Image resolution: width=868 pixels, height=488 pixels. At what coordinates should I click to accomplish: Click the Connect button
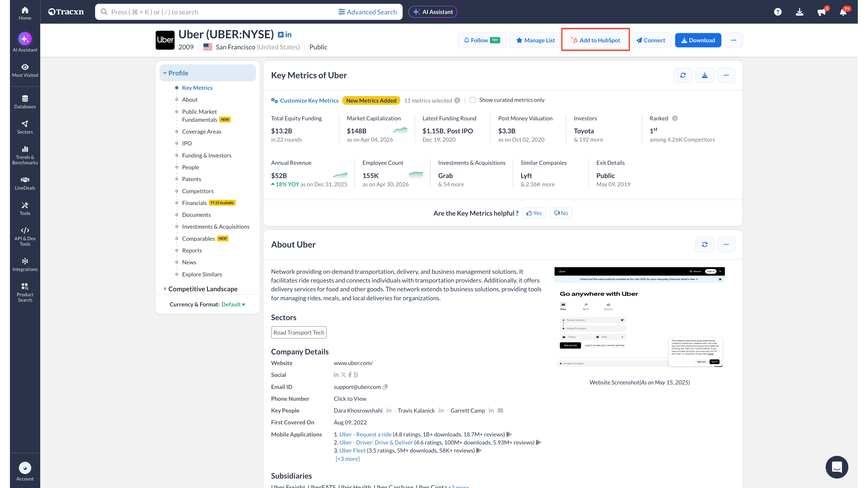(651, 40)
